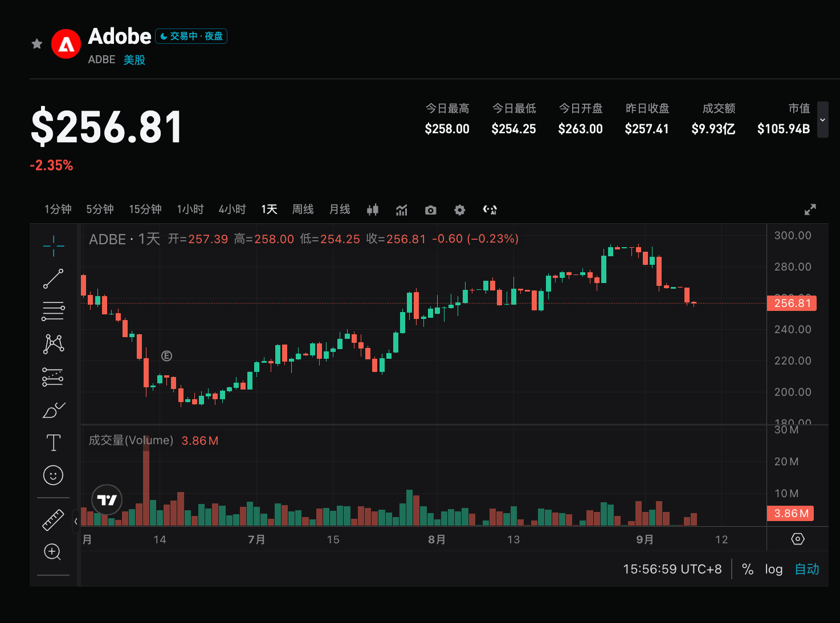Open price scale settings hexagon icon
Screen dimensions: 840x623
(x=798, y=539)
